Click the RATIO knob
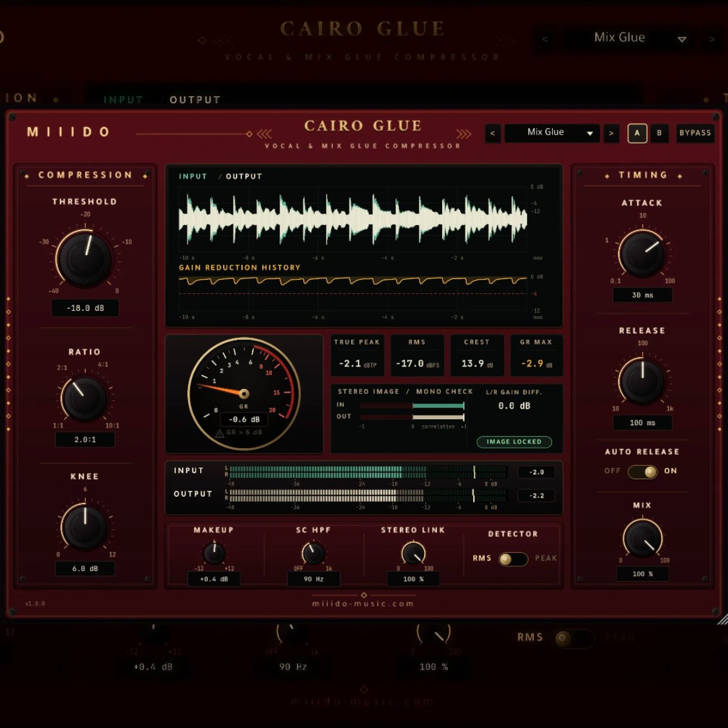This screenshot has width=728, height=728. 84,399
